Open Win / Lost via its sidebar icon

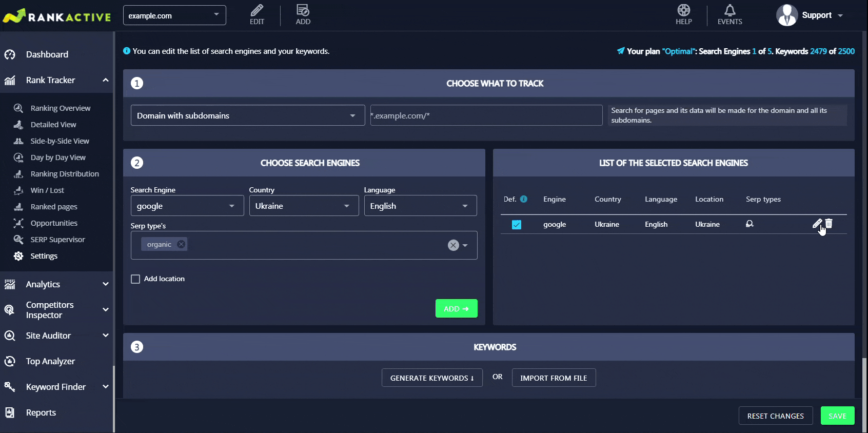pyautogui.click(x=18, y=190)
